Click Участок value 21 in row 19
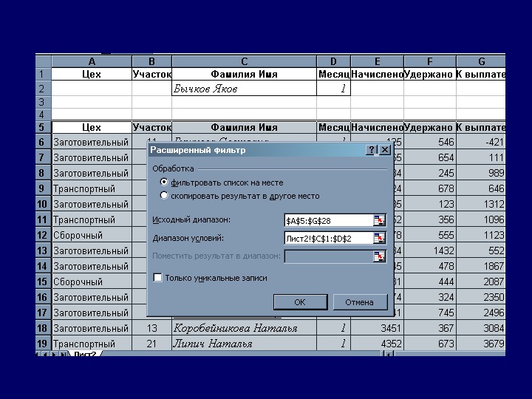The width and height of the screenshot is (532, 399). pos(151,344)
